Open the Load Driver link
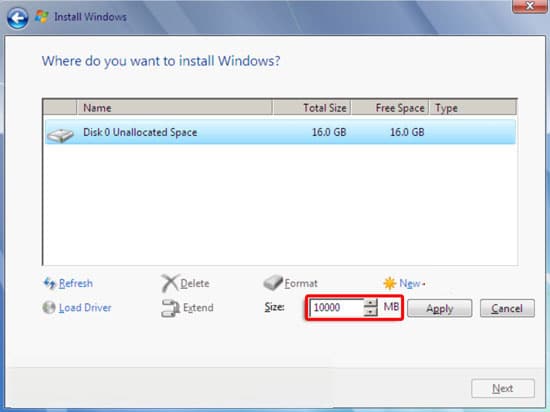Viewport: 550px width, 412px height. point(85,308)
